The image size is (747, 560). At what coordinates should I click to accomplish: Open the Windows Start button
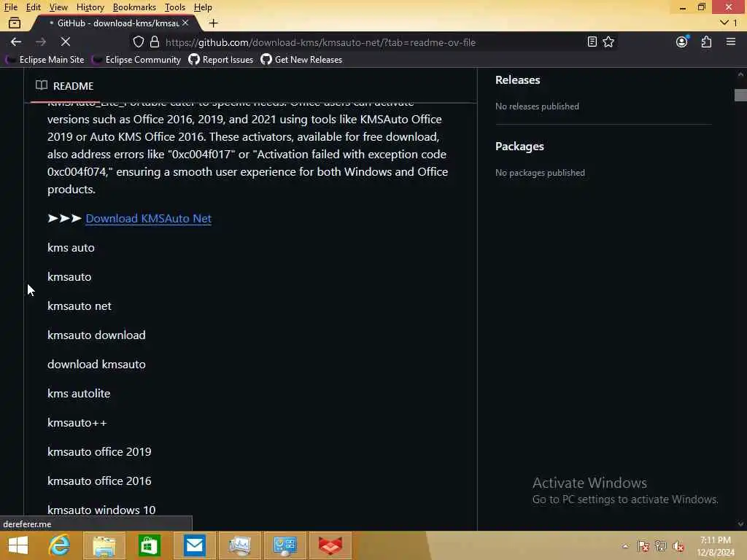click(x=18, y=545)
